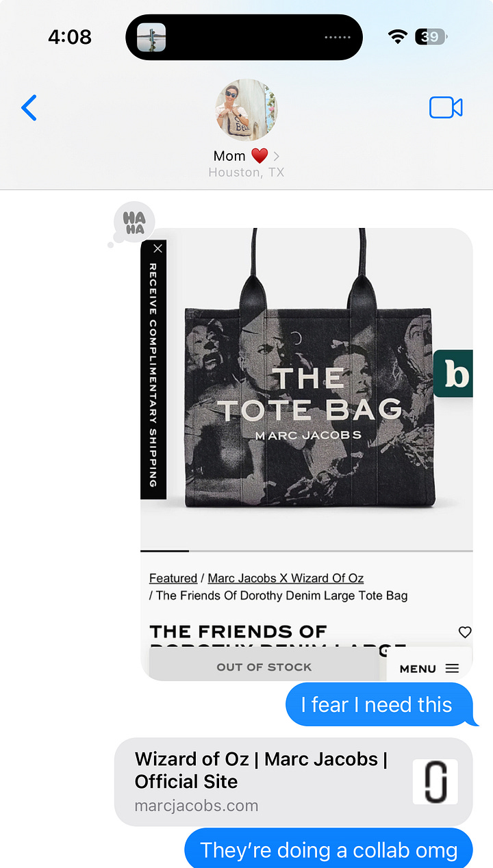Open Marc Jacobs X Wizard Of Oz link
Screen dimensions: 493x868
coord(286,578)
